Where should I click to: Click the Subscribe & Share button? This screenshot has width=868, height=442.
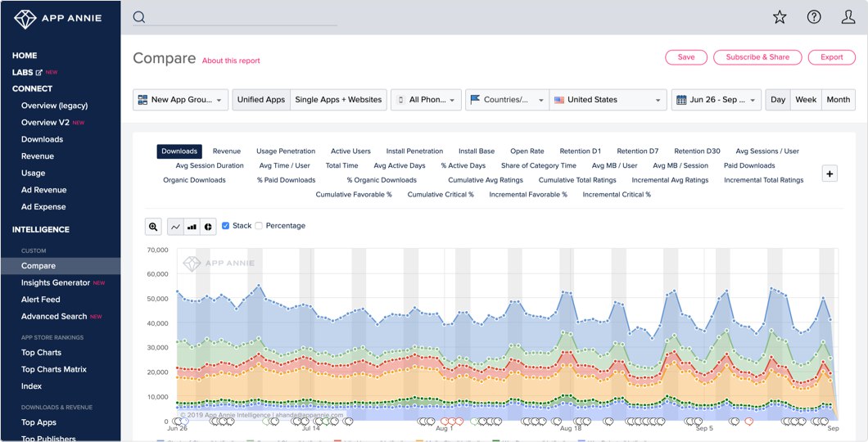757,57
